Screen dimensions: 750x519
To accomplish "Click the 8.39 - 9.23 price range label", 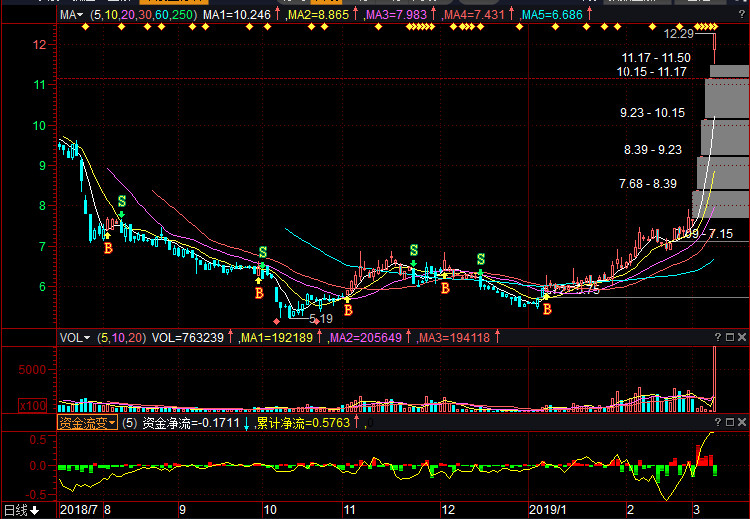I will click(x=653, y=150).
